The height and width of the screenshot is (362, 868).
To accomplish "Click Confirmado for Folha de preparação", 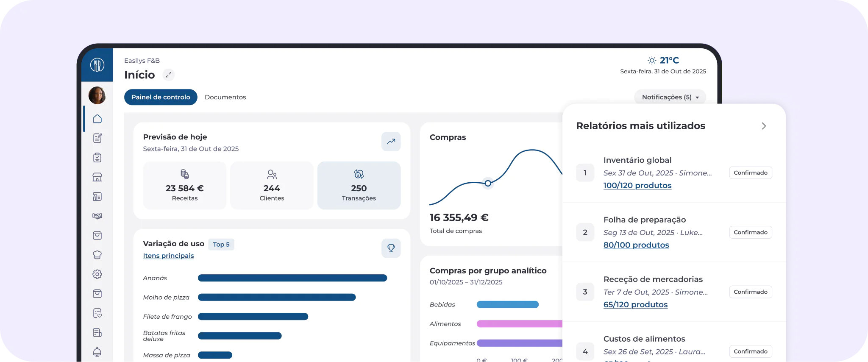I will click(x=751, y=232).
